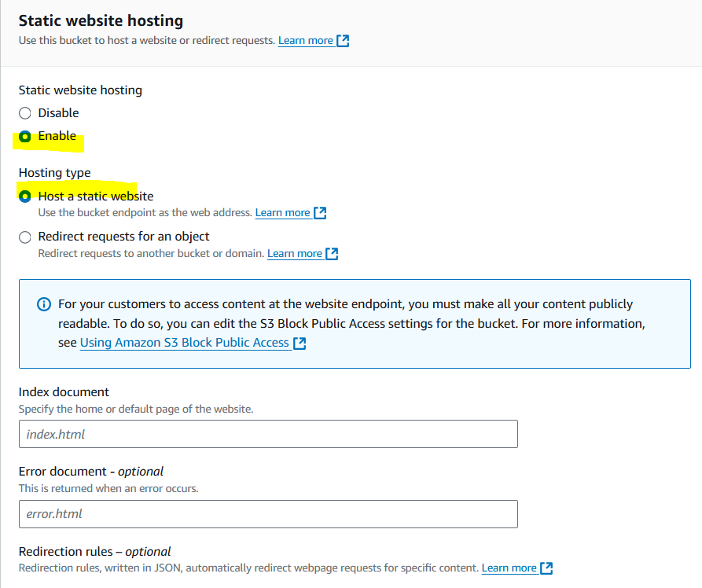Open Using Amazon S3 Block Public Access link

coord(184,343)
